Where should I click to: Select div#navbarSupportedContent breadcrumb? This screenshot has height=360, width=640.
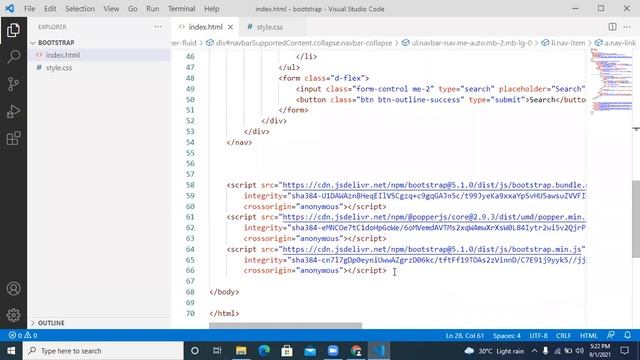tap(299, 43)
